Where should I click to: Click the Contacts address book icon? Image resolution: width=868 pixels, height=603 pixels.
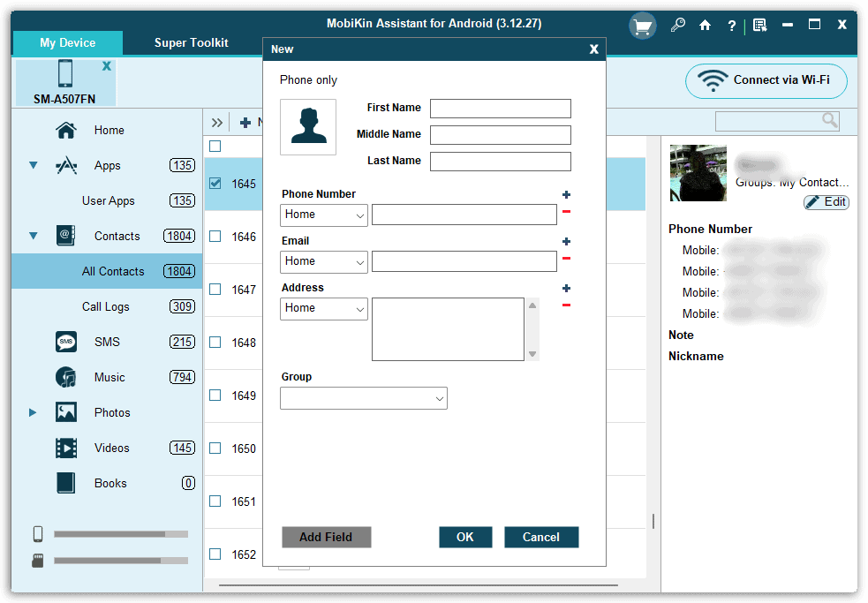[x=66, y=236]
